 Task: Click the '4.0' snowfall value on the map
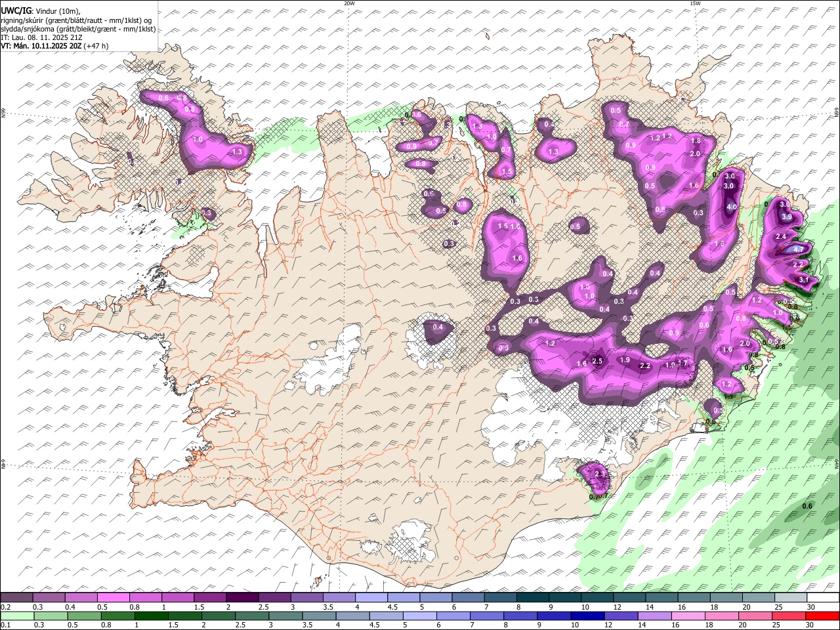pyautogui.click(x=731, y=207)
